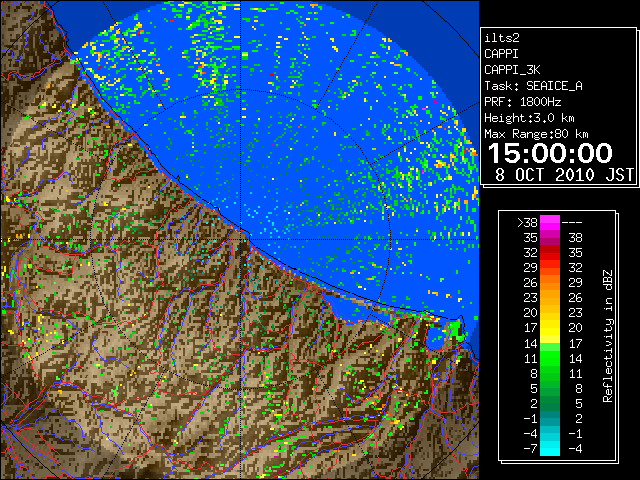The height and width of the screenshot is (480, 640).
Task: Pick the magenta swatch beside '>38'
Action: (550, 223)
